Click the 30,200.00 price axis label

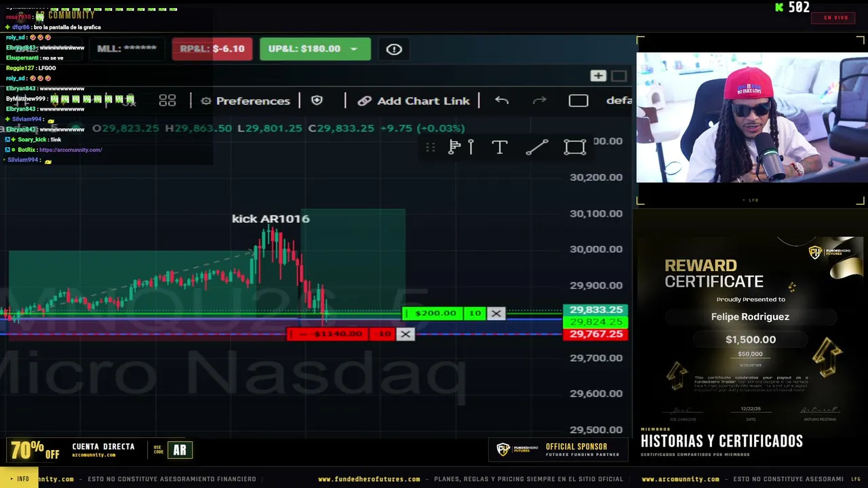pos(596,177)
